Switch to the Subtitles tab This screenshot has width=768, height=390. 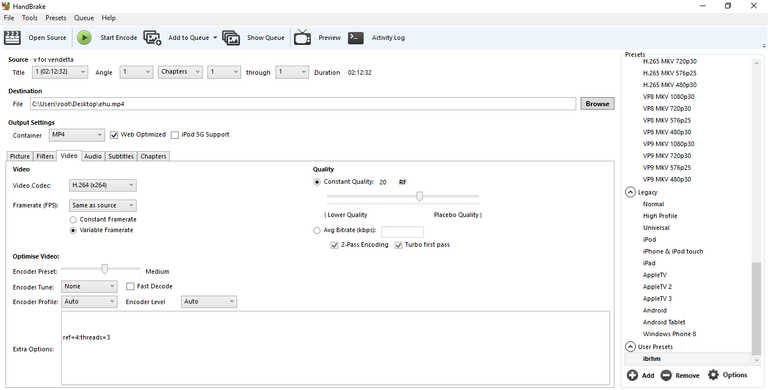point(121,156)
